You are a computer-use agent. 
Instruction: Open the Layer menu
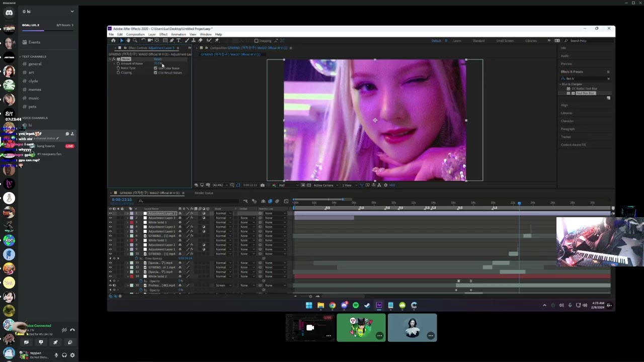[x=152, y=34]
